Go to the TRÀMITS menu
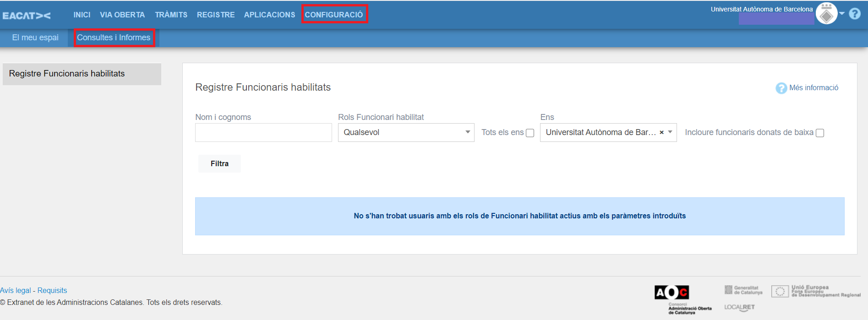 click(x=171, y=15)
